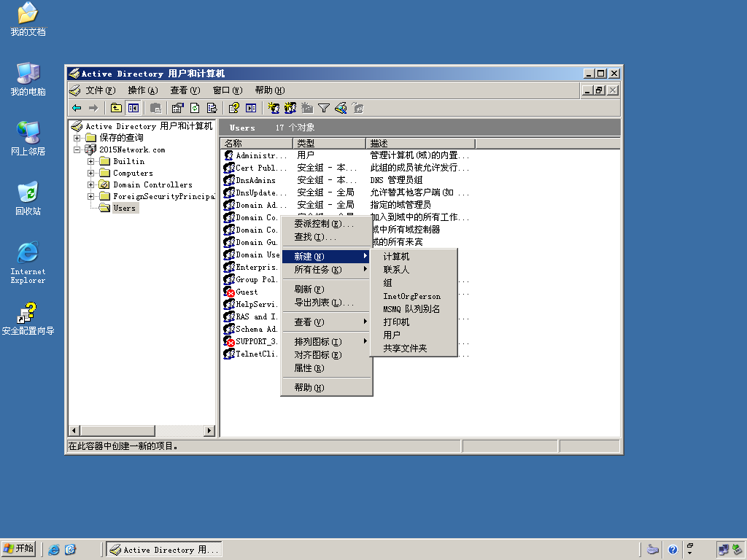
Task: Open the 文件(F) menu
Action: 101,90
